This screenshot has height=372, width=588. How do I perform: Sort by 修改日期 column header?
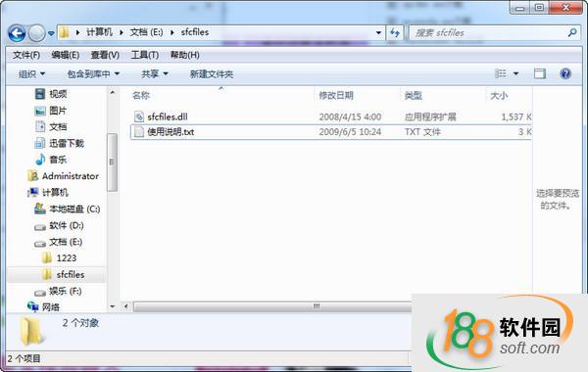pos(336,96)
